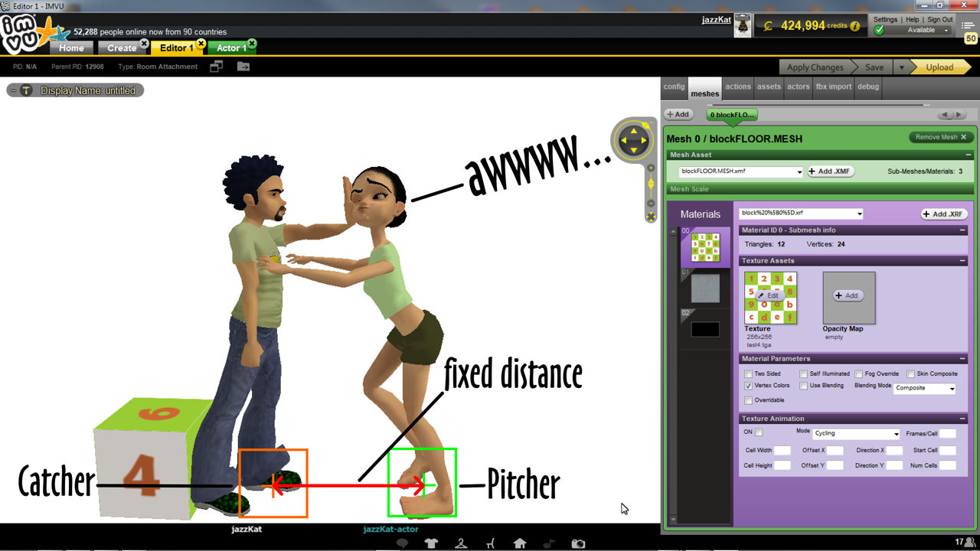Click the Add .XMF button
980x551 pixels.
(x=831, y=171)
